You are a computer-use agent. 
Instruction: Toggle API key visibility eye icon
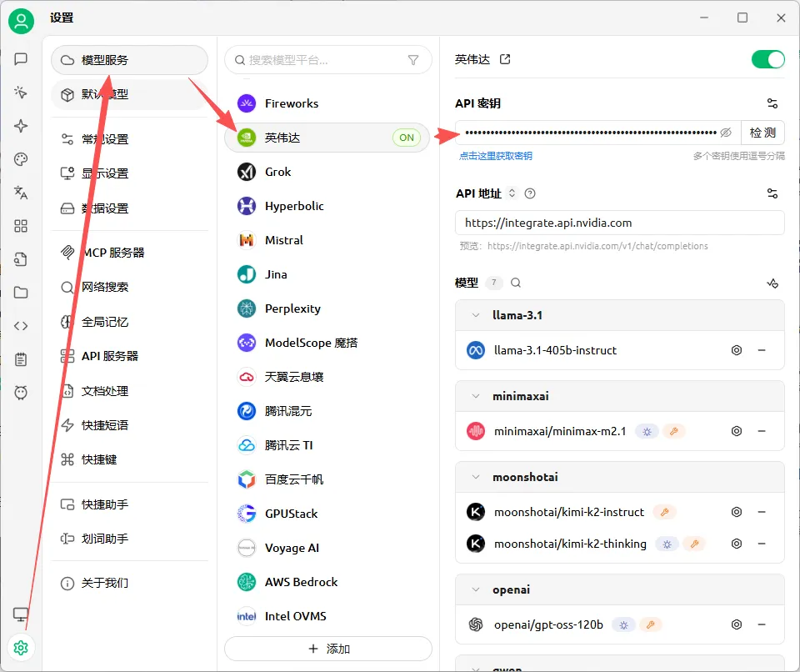pyautogui.click(x=726, y=133)
